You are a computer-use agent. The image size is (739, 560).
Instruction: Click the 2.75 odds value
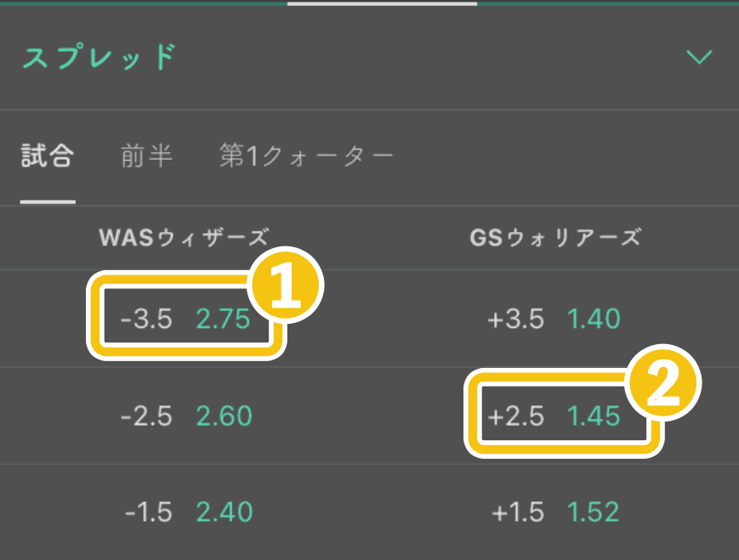click(223, 319)
